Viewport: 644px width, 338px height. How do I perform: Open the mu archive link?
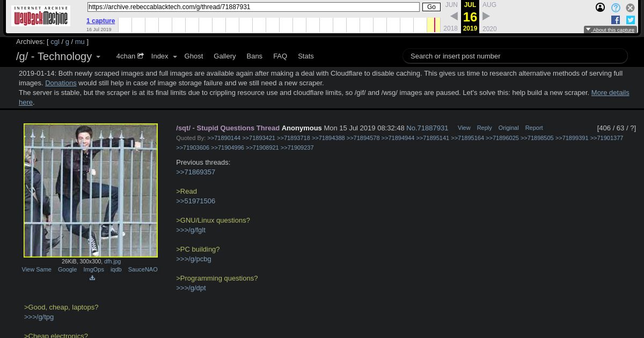tap(79, 41)
